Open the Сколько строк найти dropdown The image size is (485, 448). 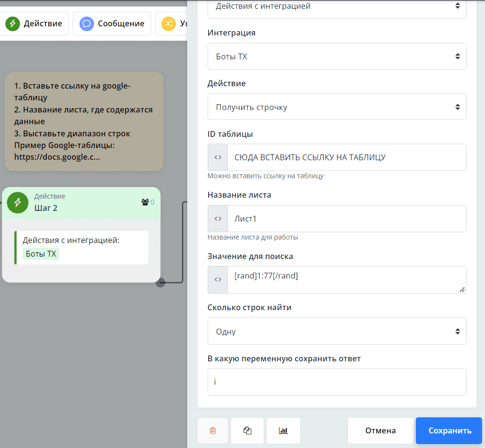coord(337,331)
